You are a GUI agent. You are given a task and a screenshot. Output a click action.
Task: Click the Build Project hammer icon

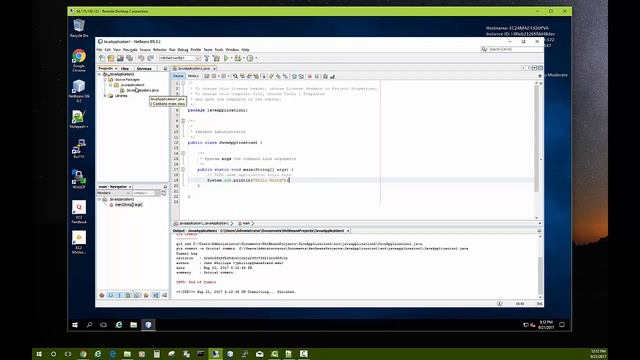[x=207, y=58]
